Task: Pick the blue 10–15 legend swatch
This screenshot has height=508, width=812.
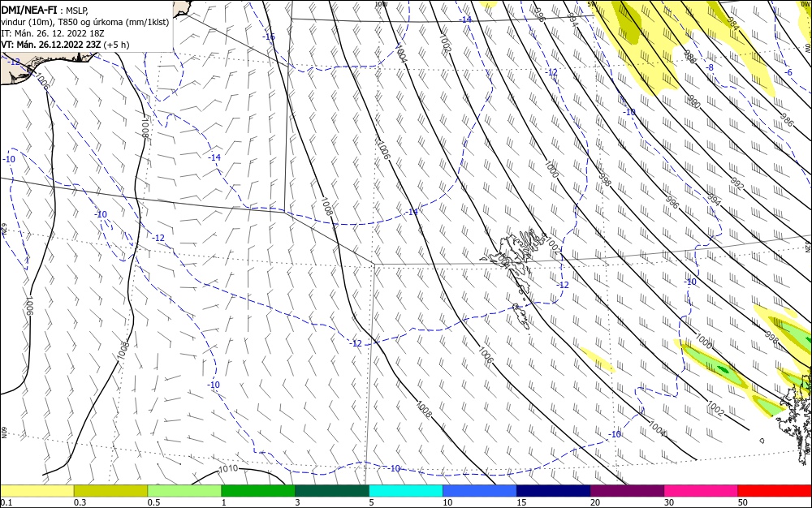Action: point(480,491)
